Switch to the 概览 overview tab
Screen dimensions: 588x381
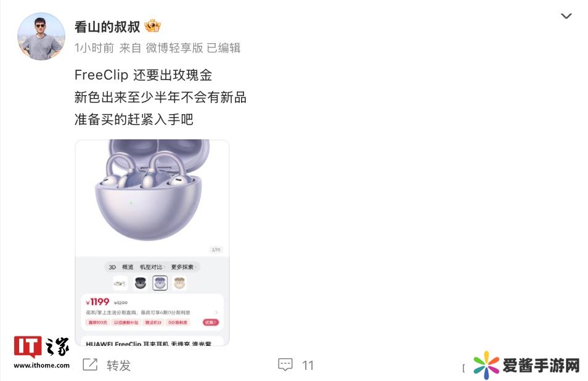pos(128,267)
